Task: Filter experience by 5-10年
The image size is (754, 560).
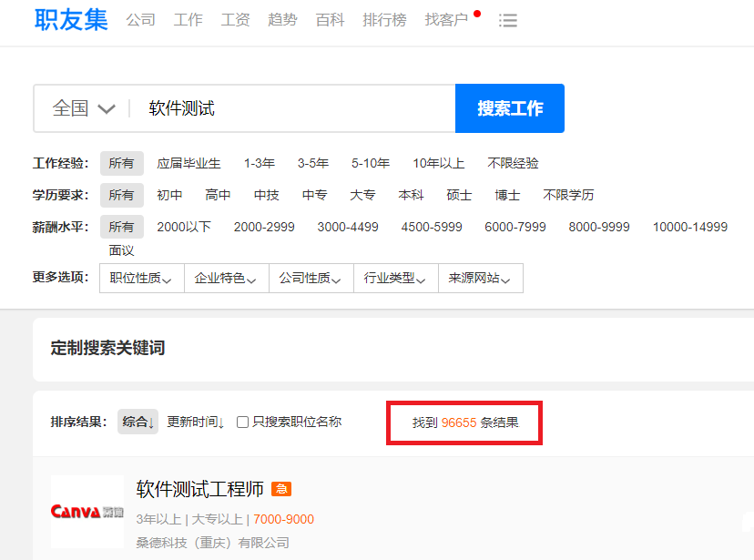Action: pos(371,163)
